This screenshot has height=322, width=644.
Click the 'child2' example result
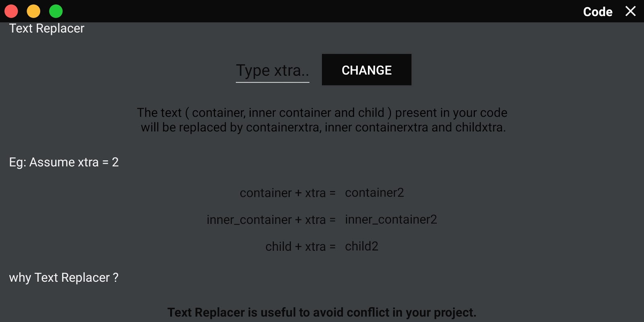(361, 246)
